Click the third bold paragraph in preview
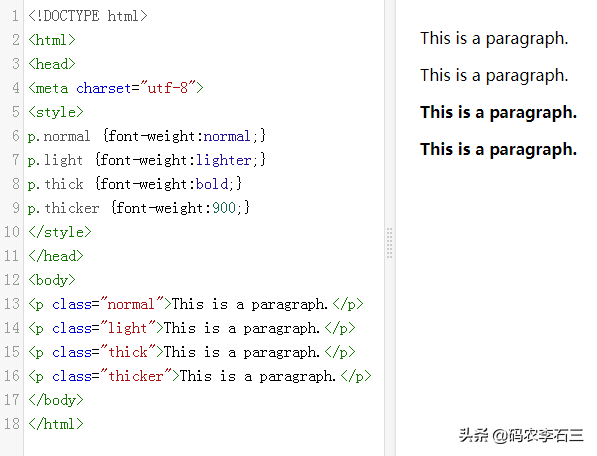This screenshot has width=597, height=456. (498, 113)
